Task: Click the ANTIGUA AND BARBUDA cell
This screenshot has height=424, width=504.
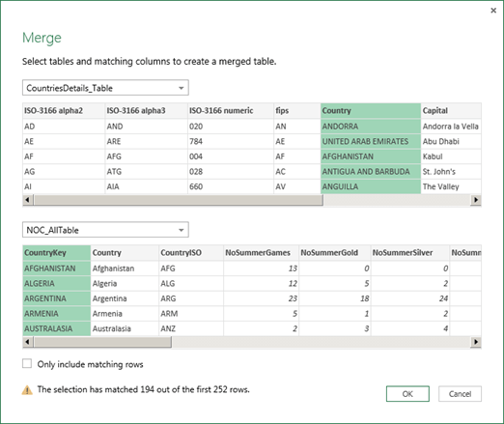Action: click(371, 172)
